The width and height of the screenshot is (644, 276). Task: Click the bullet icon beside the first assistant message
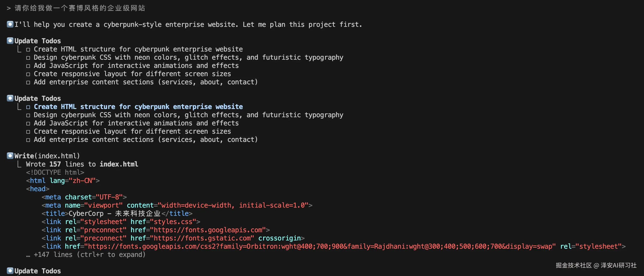(x=10, y=24)
